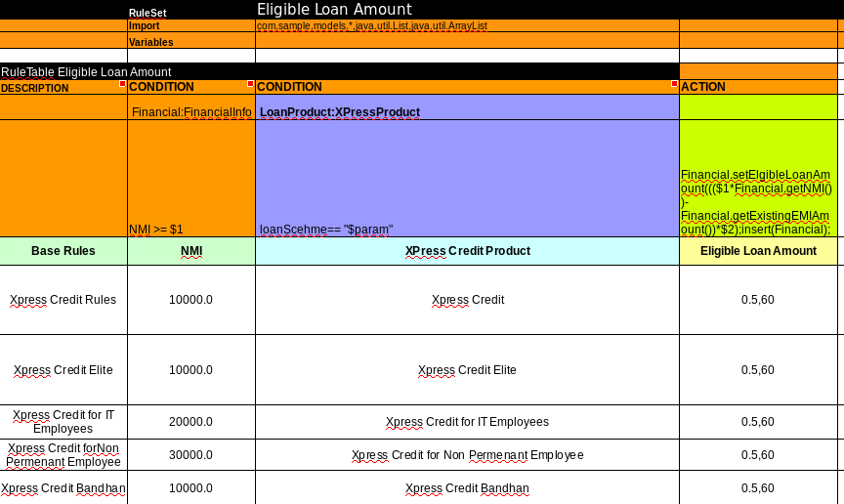Select the Financial.setElgibleLoanAmount action code cell
This screenshot has height=504, width=844.
tap(758, 178)
